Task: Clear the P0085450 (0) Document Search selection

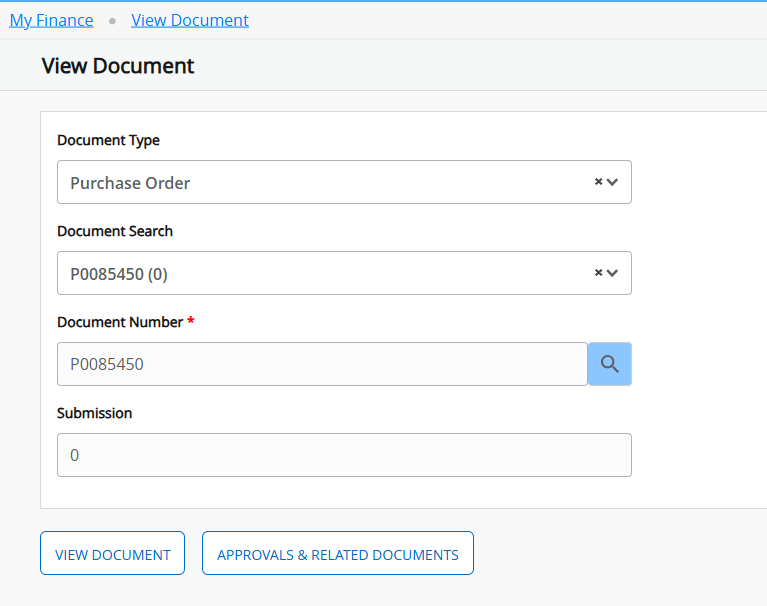Action: tap(598, 272)
